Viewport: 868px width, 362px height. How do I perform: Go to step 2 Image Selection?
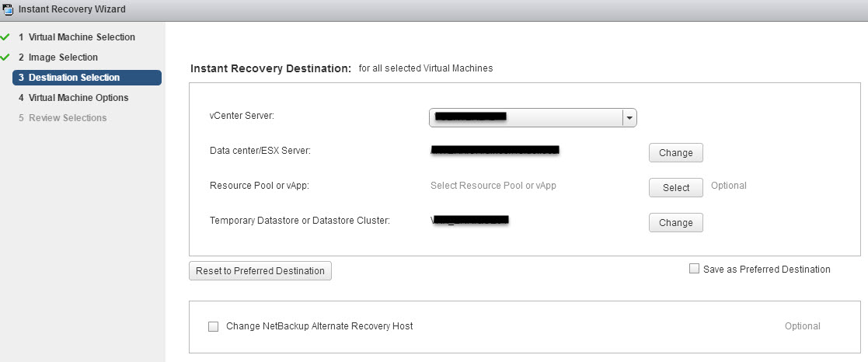(x=58, y=57)
